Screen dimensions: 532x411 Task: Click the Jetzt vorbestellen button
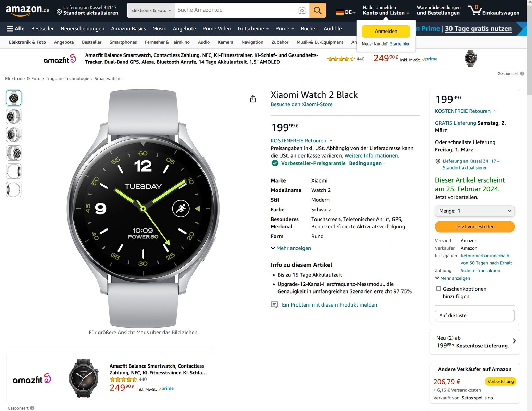(x=474, y=227)
